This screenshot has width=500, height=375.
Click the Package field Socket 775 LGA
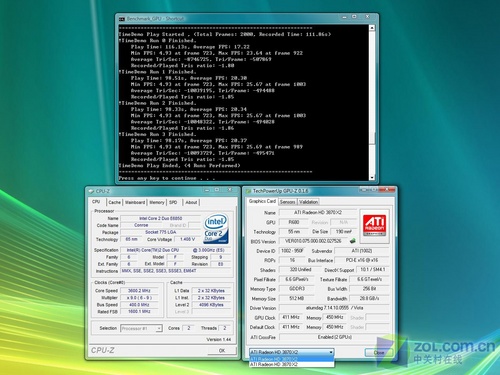[161, 232]
